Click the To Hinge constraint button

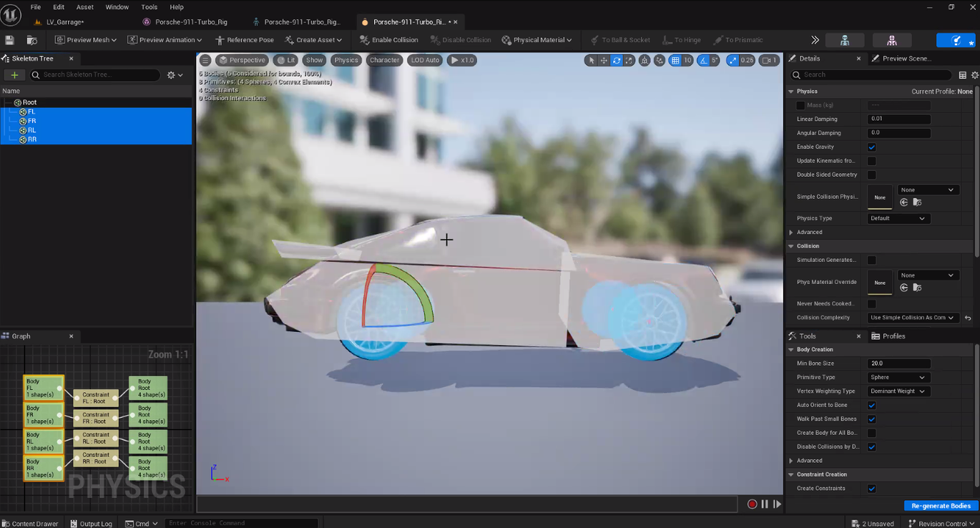(x=681, y=40)
